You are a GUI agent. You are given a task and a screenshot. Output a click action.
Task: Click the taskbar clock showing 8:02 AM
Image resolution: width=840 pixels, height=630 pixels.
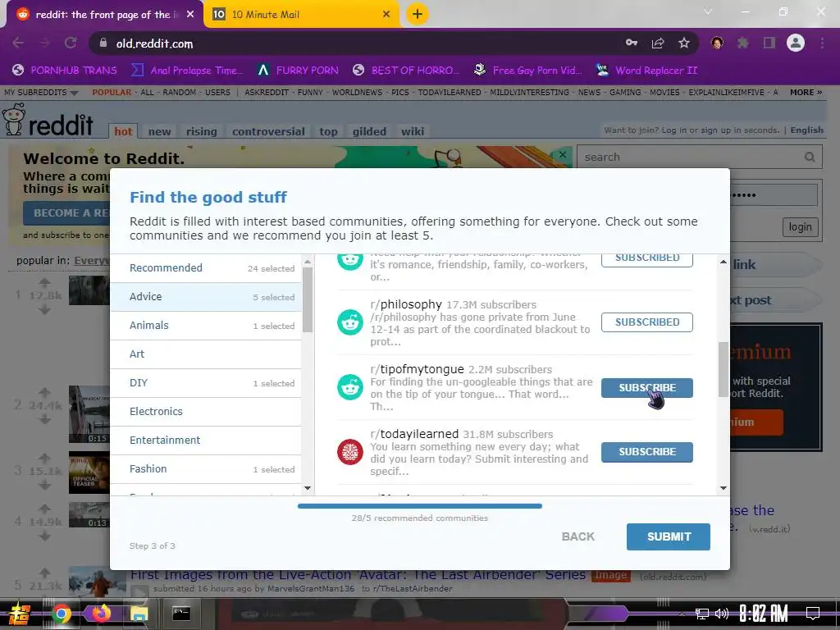point(763,614)
